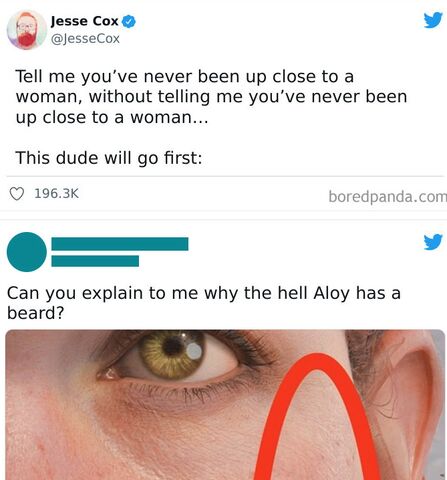Click the "Tell me you've never" tweet text
The height and width of the screenshot is (480, 447).
pyautogui.click(x=211, y=97)
